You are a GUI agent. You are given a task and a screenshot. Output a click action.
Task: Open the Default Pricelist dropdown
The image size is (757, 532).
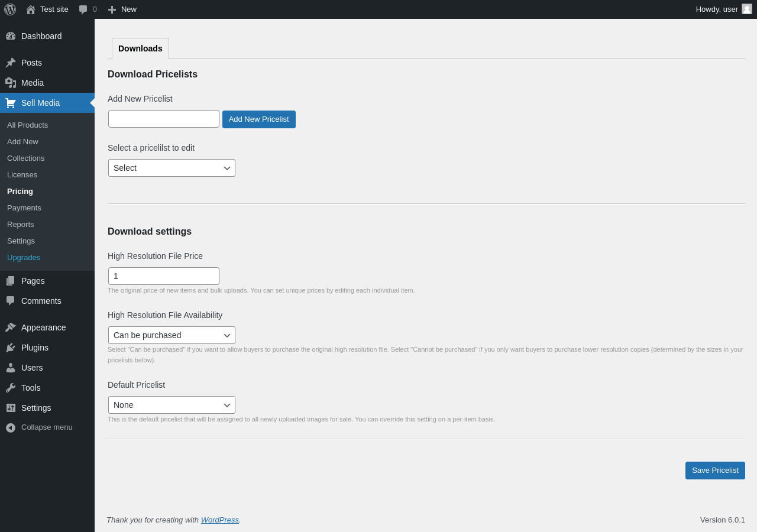(172, 405)
